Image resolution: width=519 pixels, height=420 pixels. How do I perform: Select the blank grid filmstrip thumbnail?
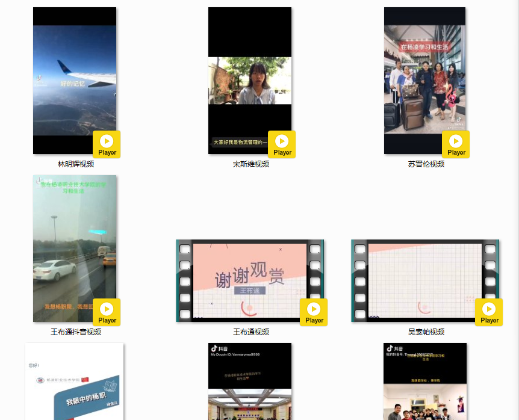pyautogui.click(x=424, y=280)
